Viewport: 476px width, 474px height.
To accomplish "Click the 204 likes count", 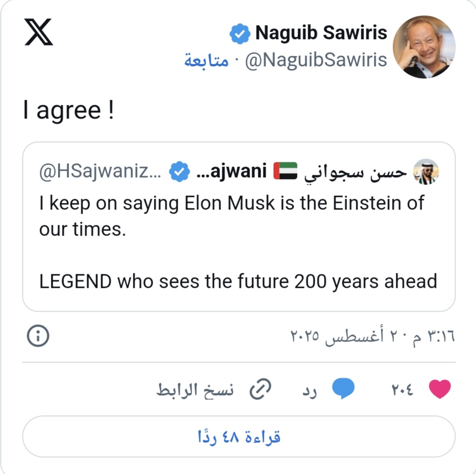I will [401, 390].
